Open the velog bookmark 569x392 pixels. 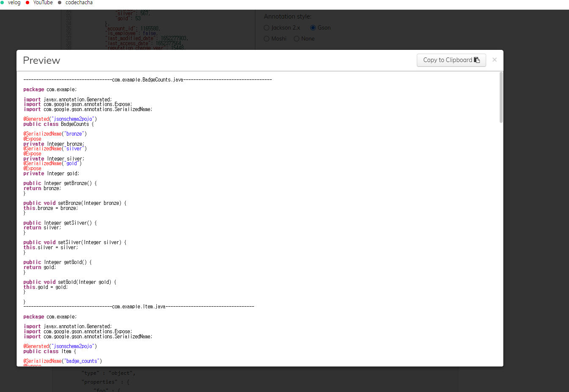[x=11, y=3]
